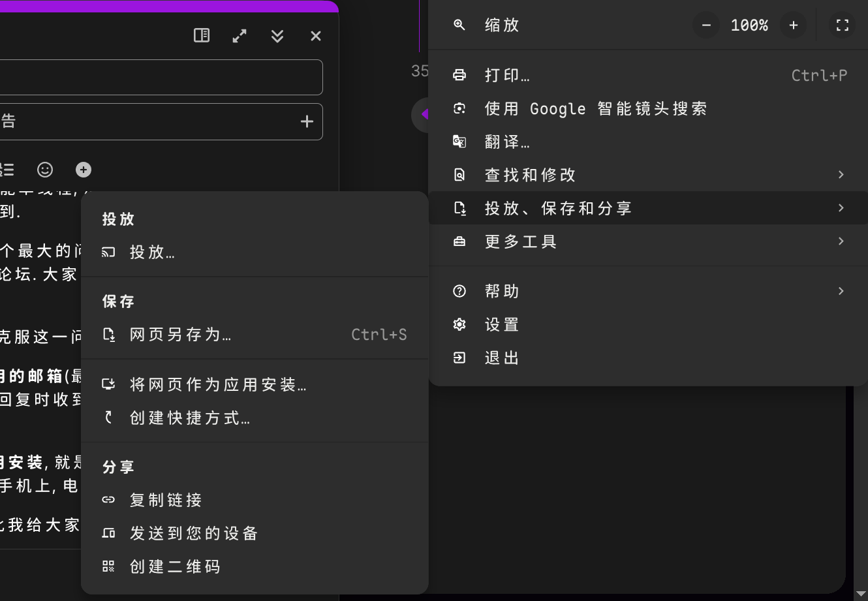Select 创建二维码 under share
Screen dimensions: 868x601
coord(175,566)
